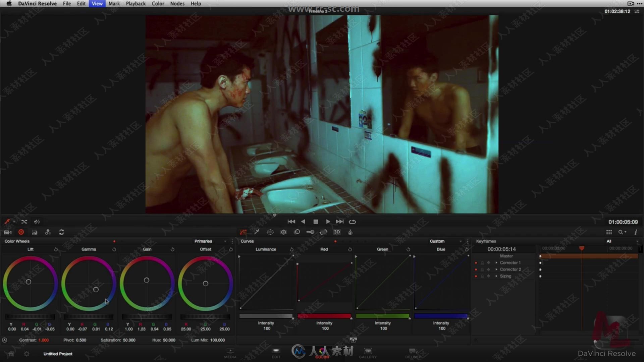The width and height of the screenshot is (644, 362).
Task: Toggle lock for Corrector 2 track
Action: 482,269
